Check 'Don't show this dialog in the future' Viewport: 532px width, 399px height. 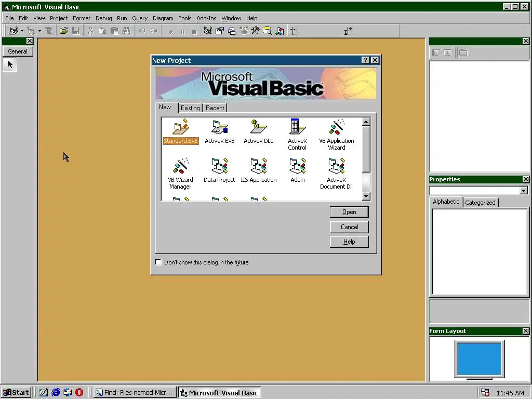coord(158,262)
